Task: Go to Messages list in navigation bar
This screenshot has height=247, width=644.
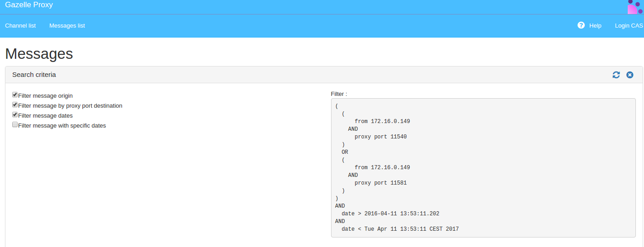Action: [67, 26]
